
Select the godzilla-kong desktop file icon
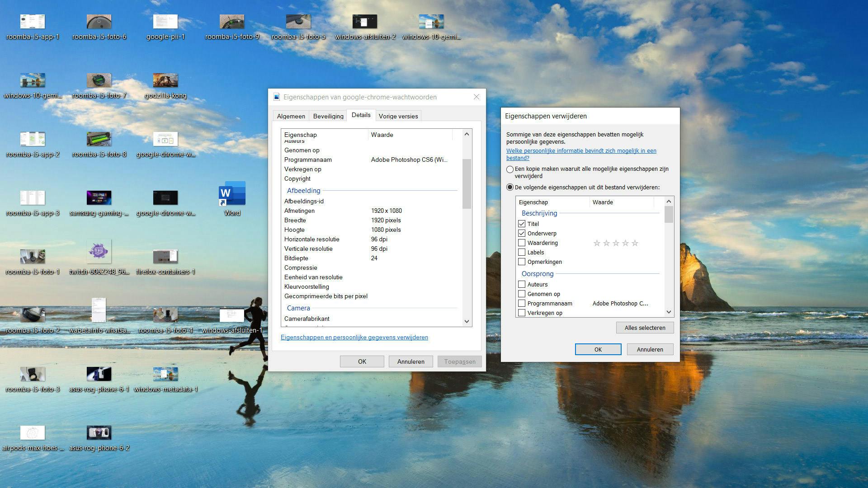pyautogui.click(x=165, y=81)
